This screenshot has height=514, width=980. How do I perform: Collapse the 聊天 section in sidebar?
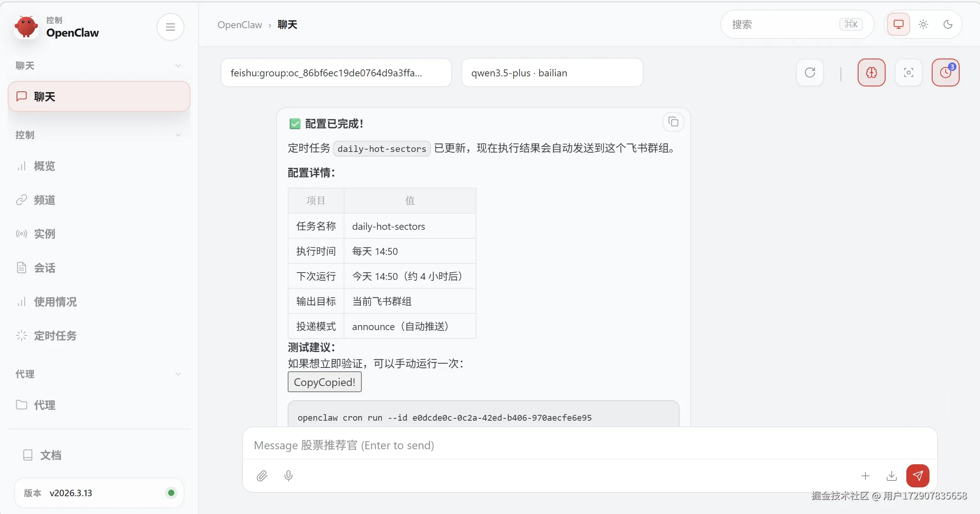(178, 66)
